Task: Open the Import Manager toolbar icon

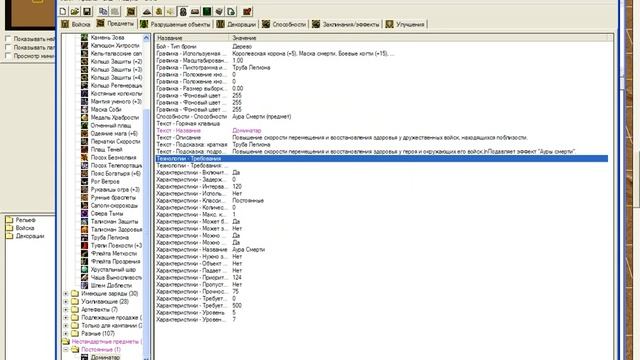Action: 231,11
